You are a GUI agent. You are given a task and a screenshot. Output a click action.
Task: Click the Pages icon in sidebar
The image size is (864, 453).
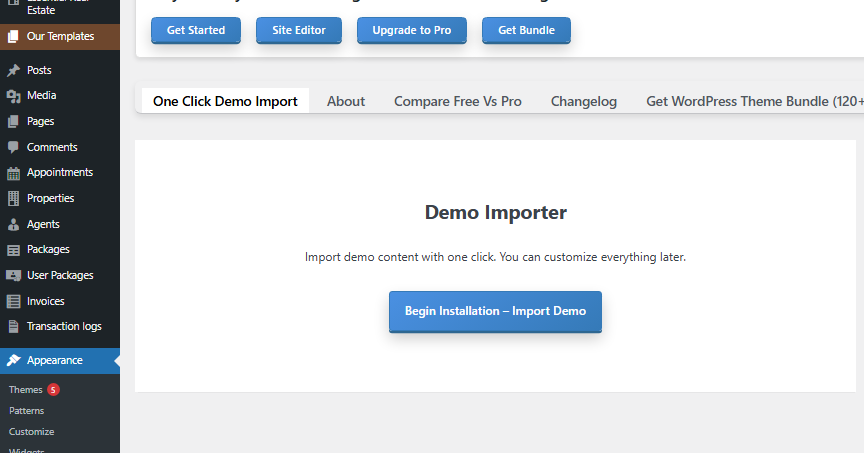13,122
